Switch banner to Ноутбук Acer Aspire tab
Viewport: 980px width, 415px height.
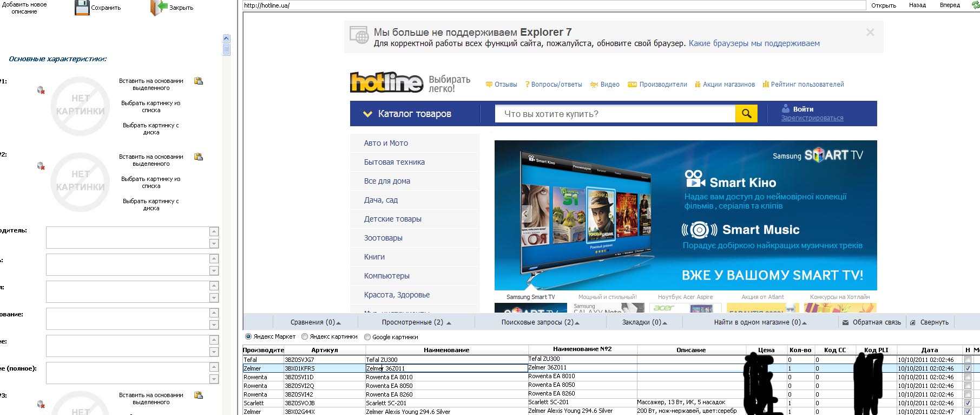685,297
